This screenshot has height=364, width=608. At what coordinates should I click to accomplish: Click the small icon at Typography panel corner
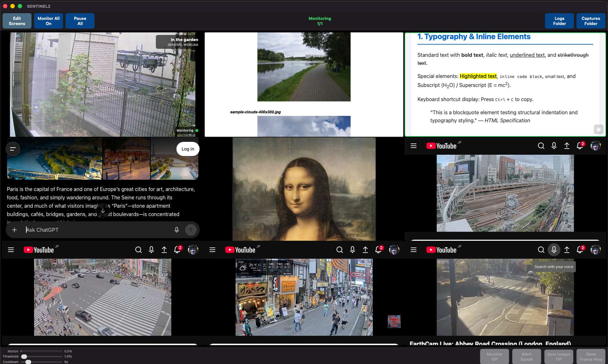point(598,129)
